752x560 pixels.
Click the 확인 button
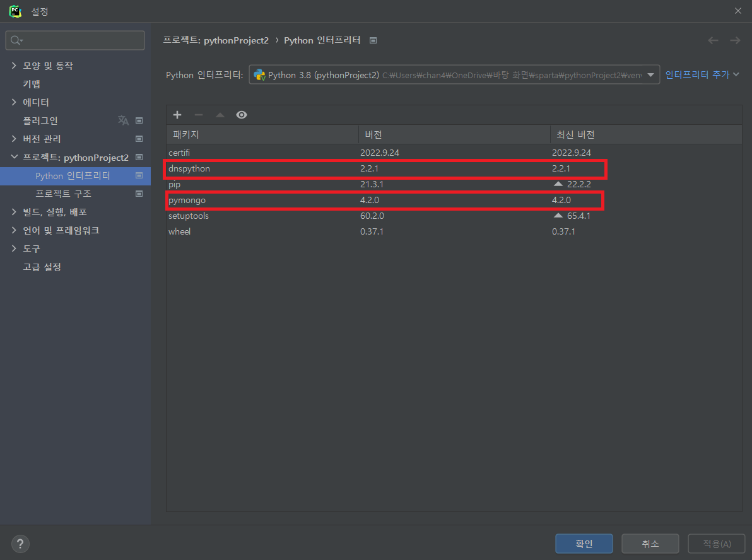[x=584, y=544]
